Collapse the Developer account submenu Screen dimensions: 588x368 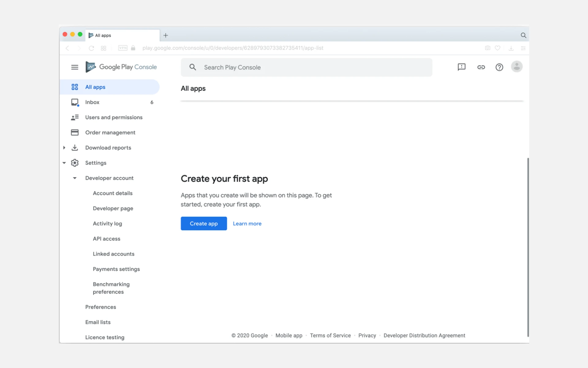pos(74,178)
